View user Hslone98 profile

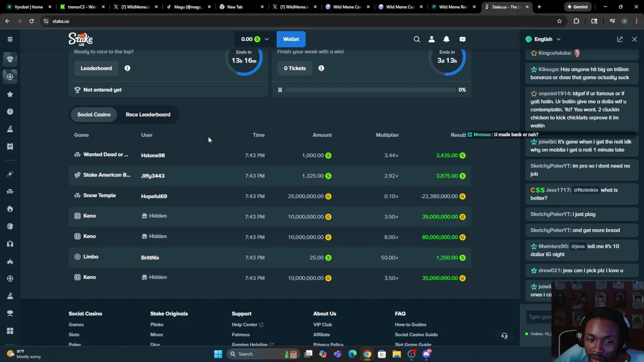(153, 155)
